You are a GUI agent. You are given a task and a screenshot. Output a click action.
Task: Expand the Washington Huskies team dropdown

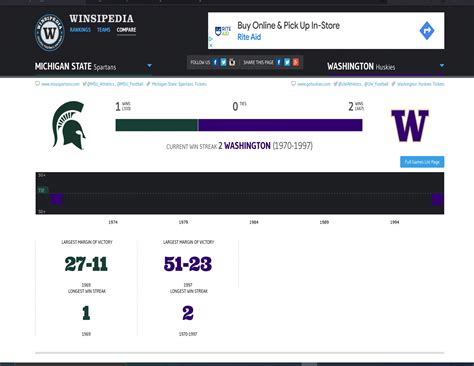442,66
